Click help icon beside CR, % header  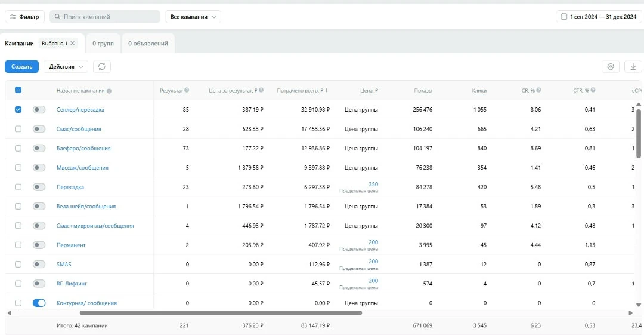538,90
